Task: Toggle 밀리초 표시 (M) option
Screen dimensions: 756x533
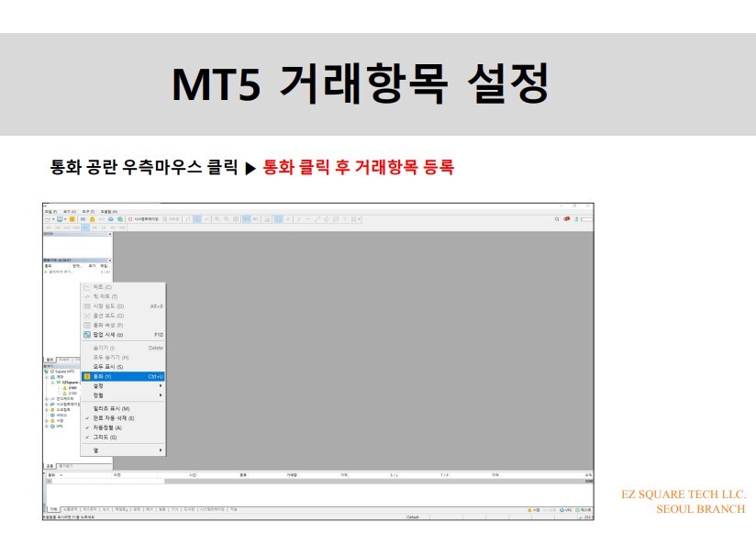Action: 123,408
